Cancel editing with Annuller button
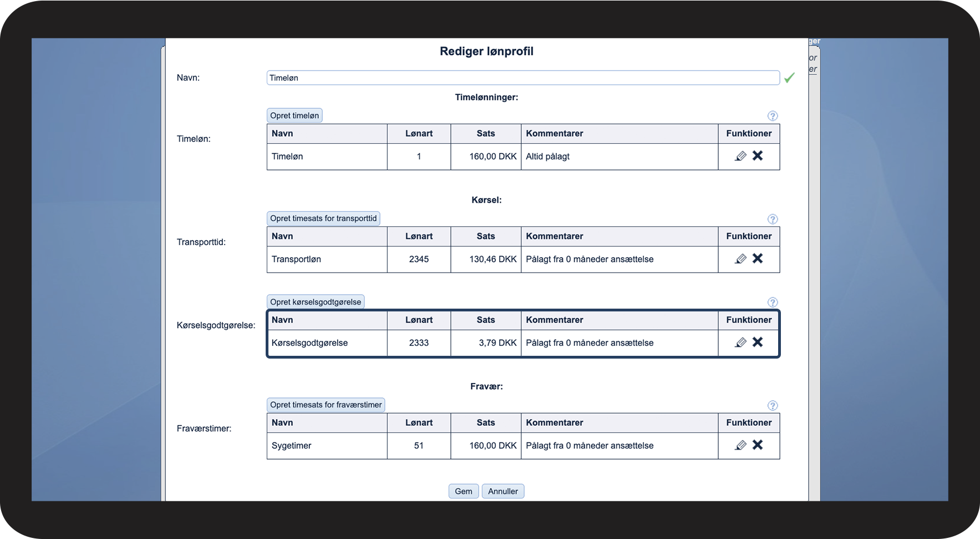Screen dimensions: 980x539 click(503, 491)
